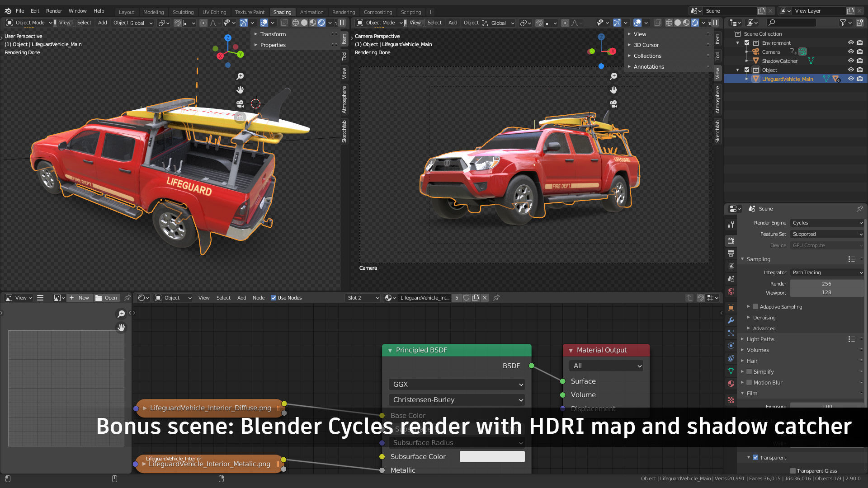Unlink the LifeguardVehicle_Int material with X

click(x=485, y=298)
